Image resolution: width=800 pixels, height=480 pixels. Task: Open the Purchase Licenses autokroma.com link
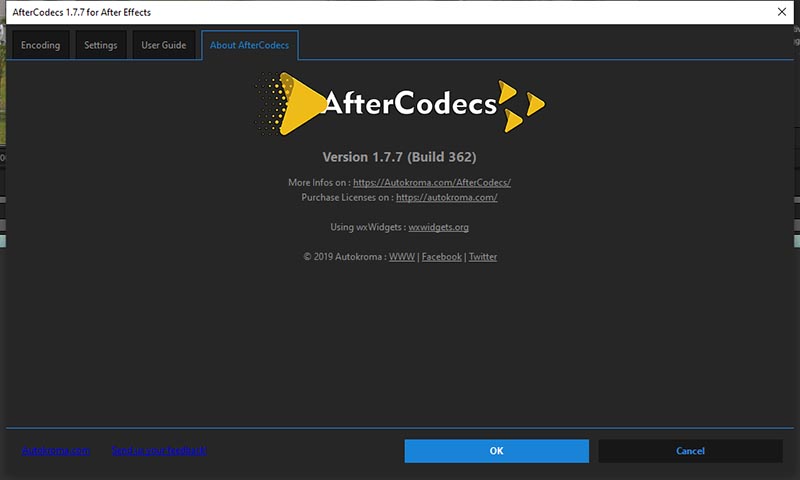(x=446, y=197)
